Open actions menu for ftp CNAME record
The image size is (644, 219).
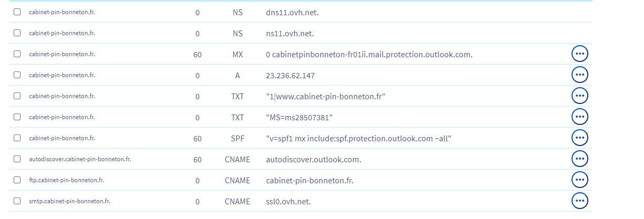[579, 180]
